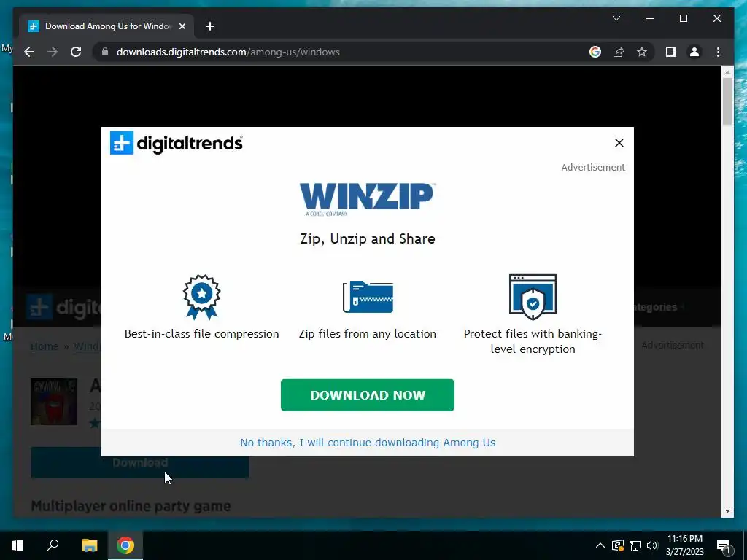Image resolution: width=747 pixels, height=560 pixels.
Task: Show hidden system tray icons
Action: 600,545
